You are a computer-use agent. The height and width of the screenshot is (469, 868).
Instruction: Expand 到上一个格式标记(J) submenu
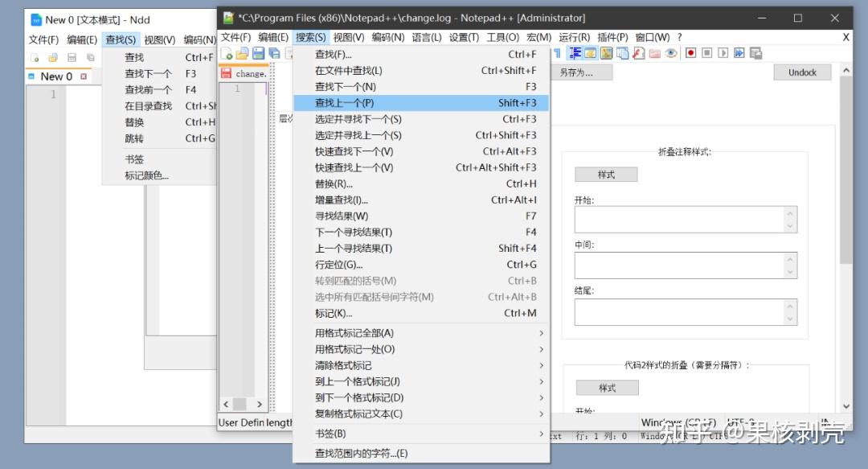(421, 381)
